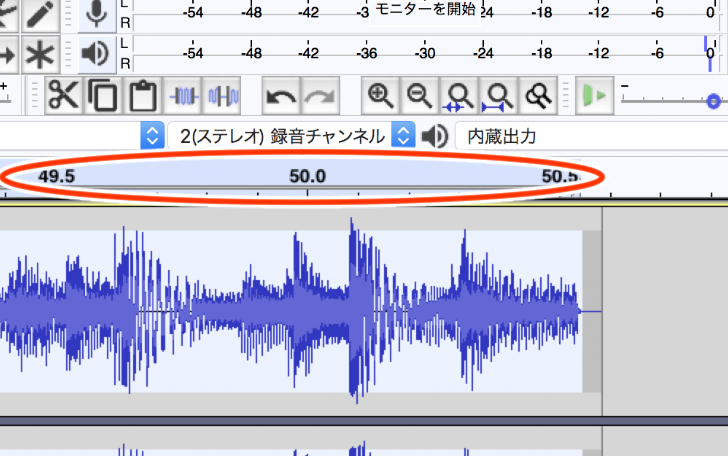Click the recording meter microphone icon

(x=97, y=14)
